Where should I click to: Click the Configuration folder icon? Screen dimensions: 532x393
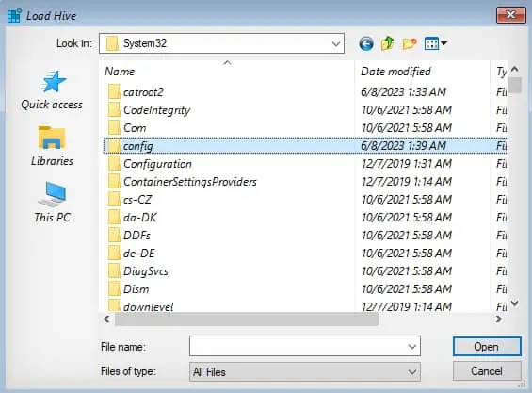tap(114, 164)
